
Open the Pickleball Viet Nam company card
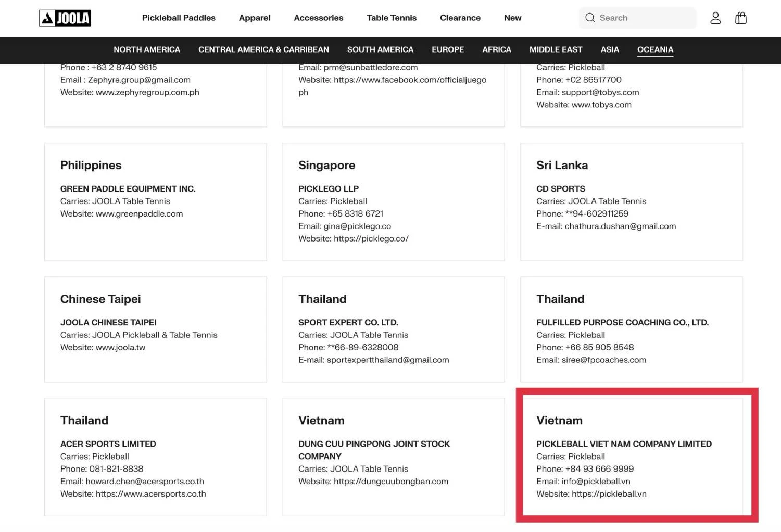coord(631,457)
